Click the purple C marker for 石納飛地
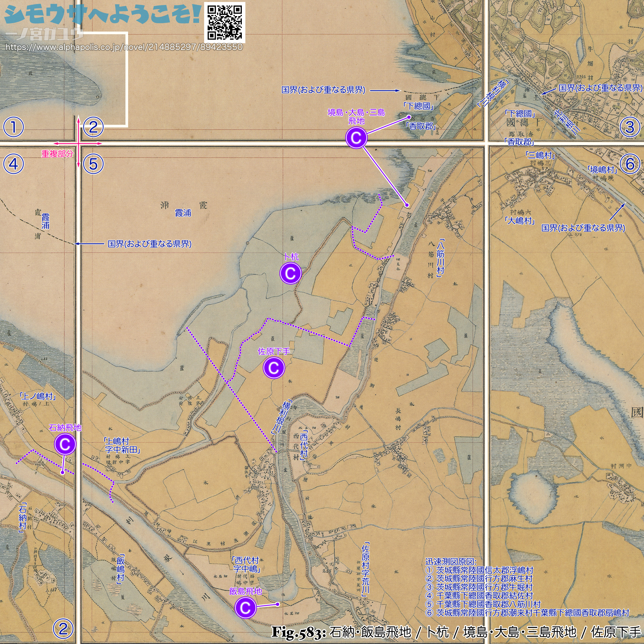The width and height of the screenshot is (644, 644). [x=65, y=444]
